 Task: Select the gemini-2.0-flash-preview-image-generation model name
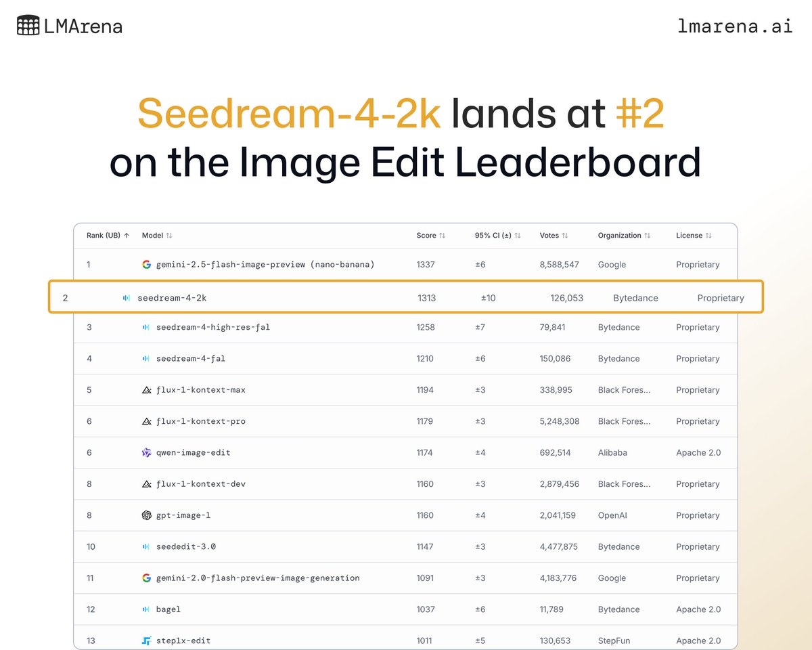tap(258, 578)
